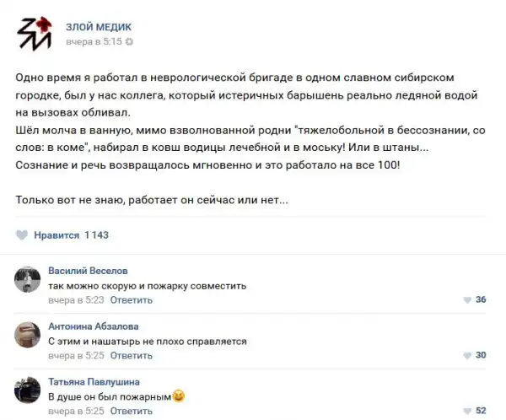Open Василий Веселов's avatar thumbnail

28,279
